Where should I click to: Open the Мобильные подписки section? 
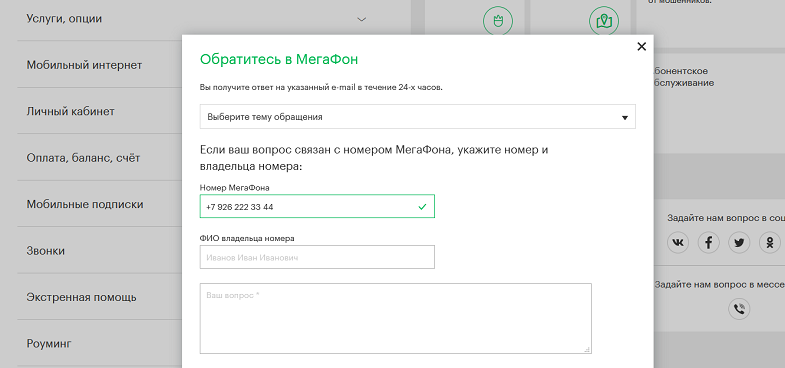click(85, 204)
